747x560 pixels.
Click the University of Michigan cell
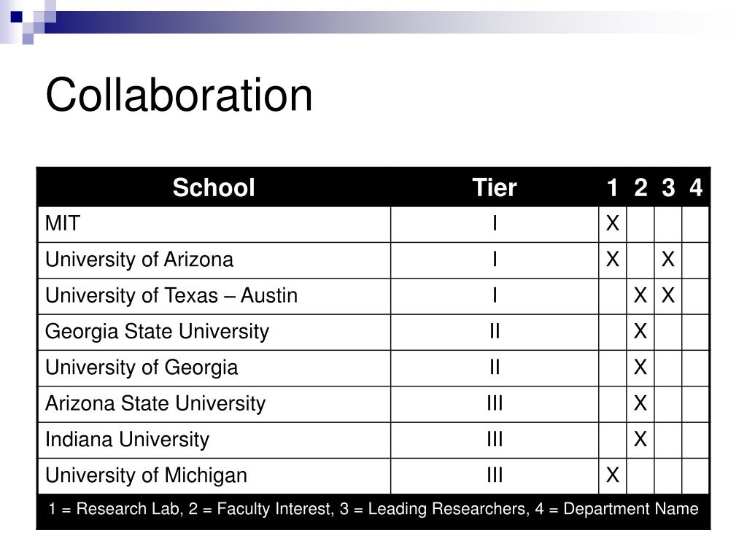214,475
